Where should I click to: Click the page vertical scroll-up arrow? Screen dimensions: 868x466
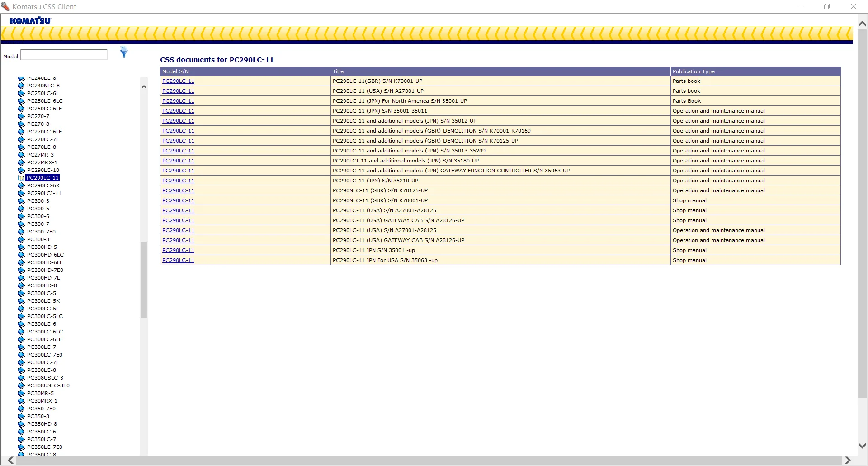pyautogui.click(x=862, y=24)
